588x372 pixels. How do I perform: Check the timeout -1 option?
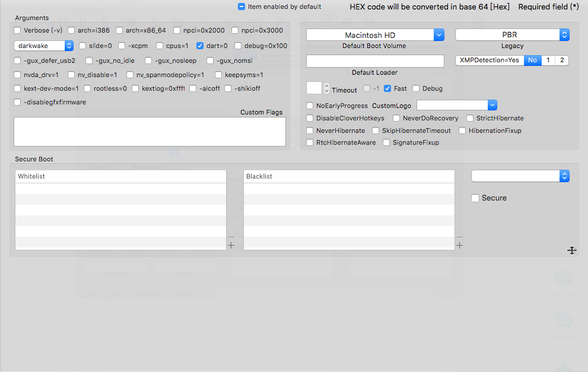pyautogui.click(x=367, y=88)
